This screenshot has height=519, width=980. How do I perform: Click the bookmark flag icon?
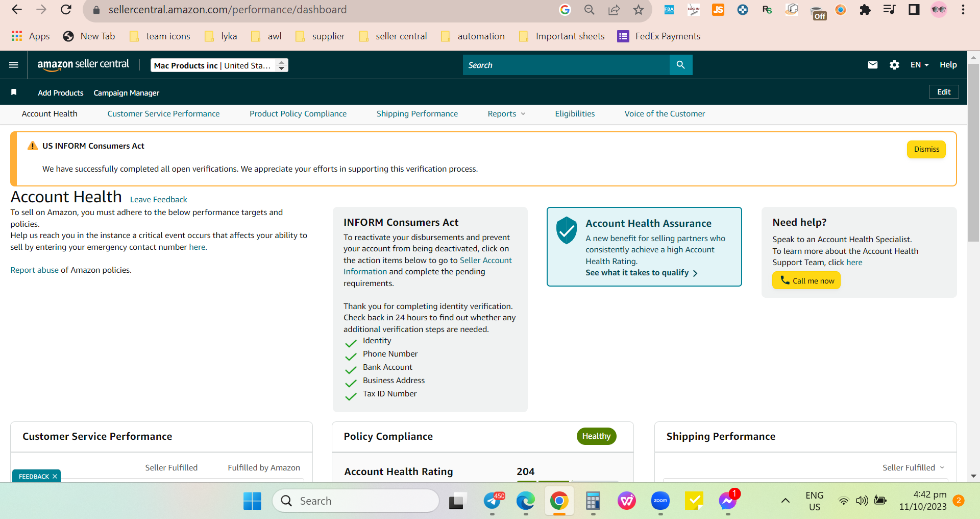point(14,92)
